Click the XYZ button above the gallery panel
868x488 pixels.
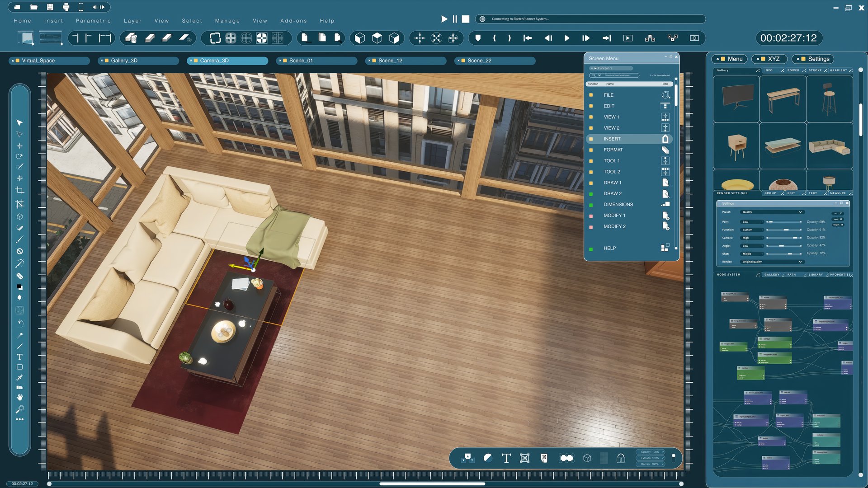773,59
